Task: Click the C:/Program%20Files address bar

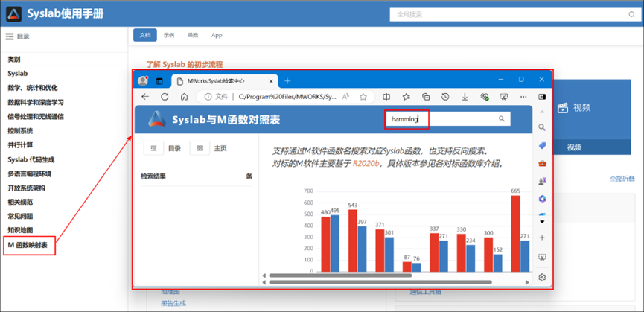Action: [x=287, y=97]
